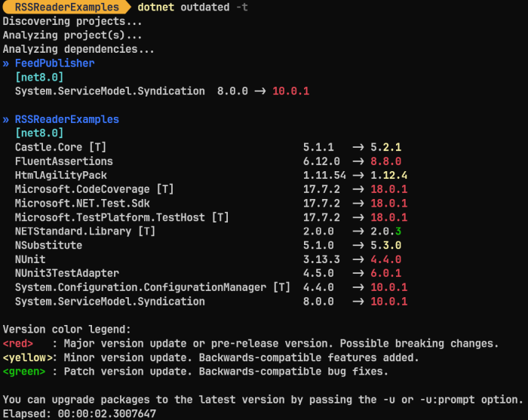The width and height of the screenshot is (528, 420).
Task: Click the blue RSSReaderExamples project heading
Action: click(x=66, y=119)
